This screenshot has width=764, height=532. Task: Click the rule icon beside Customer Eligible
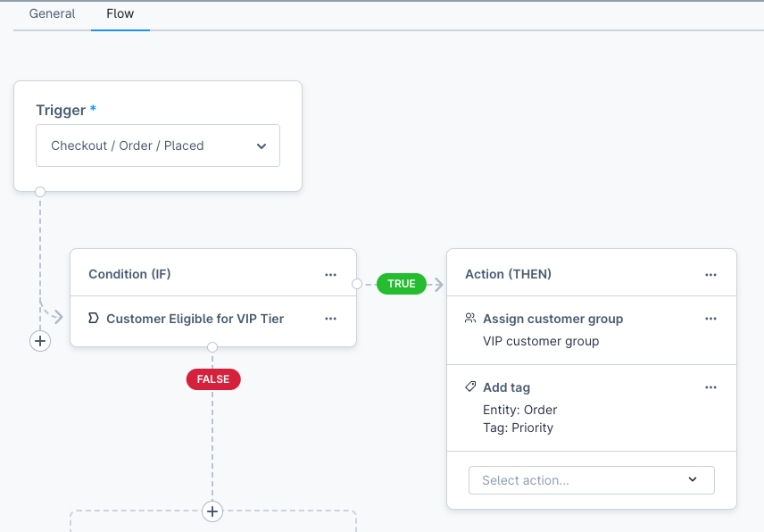point(93,319)
